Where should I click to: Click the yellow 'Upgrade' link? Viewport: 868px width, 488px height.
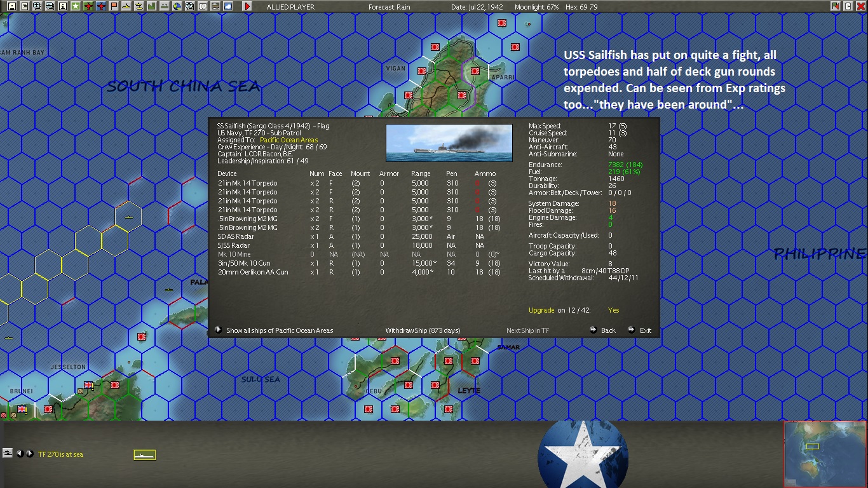pos(541,310)
